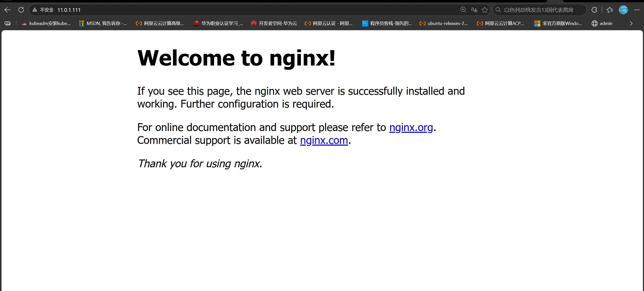
Task: Open the 程序员客栈 bookmark
Action: [x=387, y=23]
